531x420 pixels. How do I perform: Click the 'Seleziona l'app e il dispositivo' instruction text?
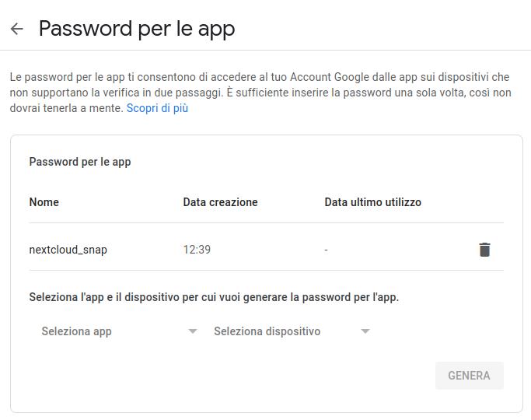click(x=214, y=297)
